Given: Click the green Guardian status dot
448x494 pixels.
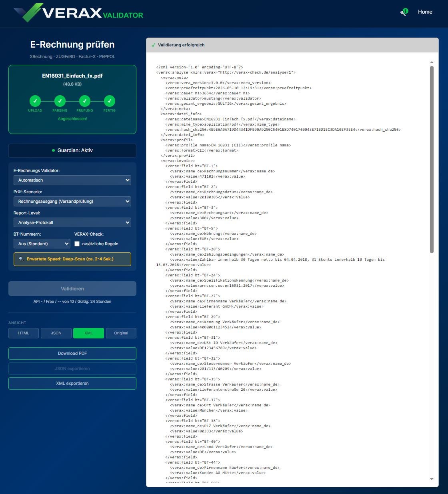Looking at the screenshot, I should pos(53,150).
